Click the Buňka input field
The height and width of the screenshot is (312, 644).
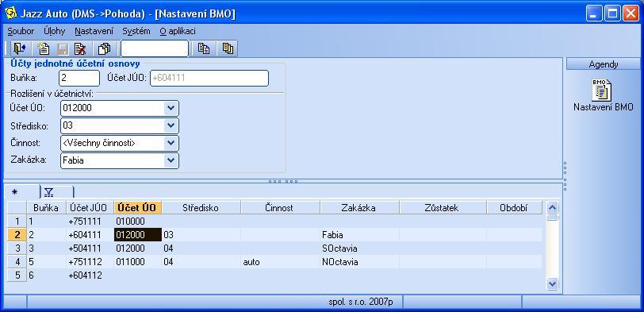[x=79, y=78]
